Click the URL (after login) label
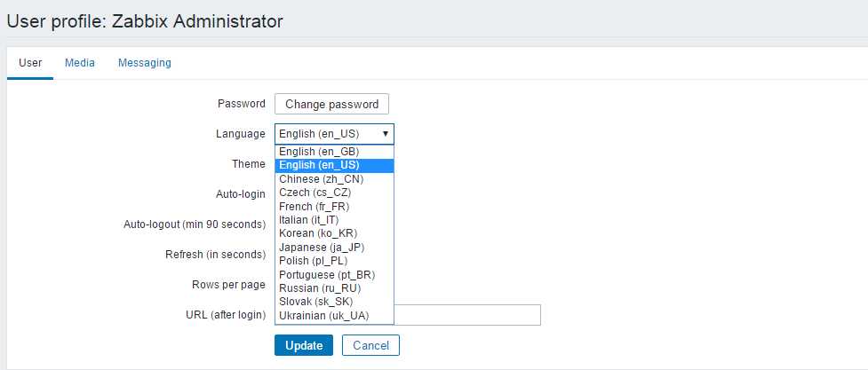Viewport: 868px width, 370px height. [x=226, y=315]
